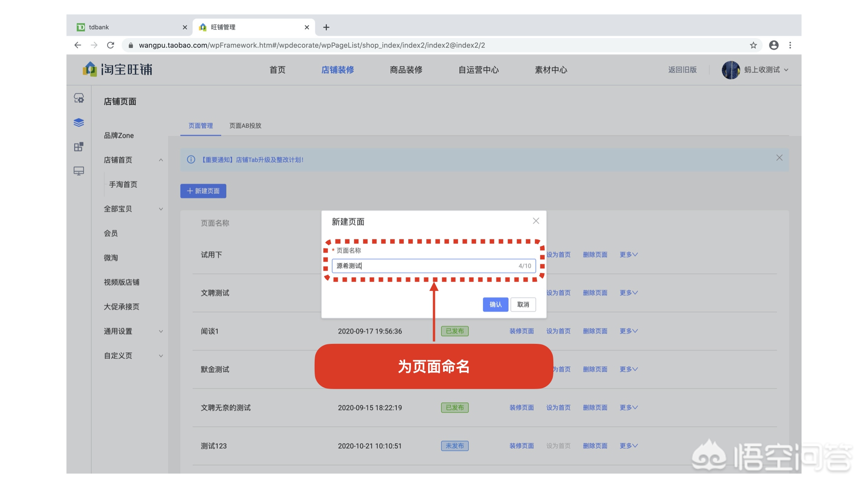Image resolution: width=868 pixels, height=488 pixels.
Task: Reload the page in the browser
Action: 111,45
